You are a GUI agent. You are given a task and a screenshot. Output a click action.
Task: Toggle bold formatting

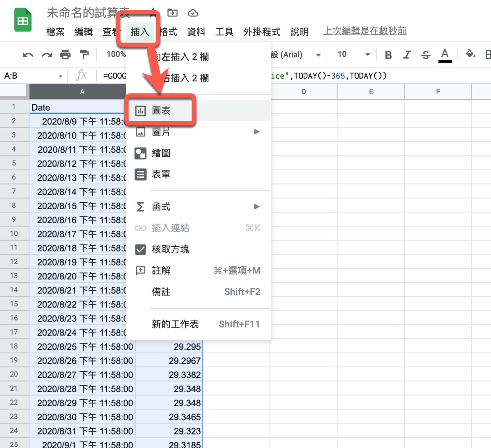coord(388,54)
